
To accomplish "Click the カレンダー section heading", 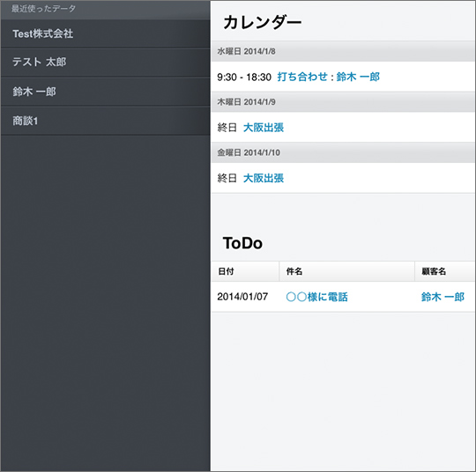I will tap(263, 23).
